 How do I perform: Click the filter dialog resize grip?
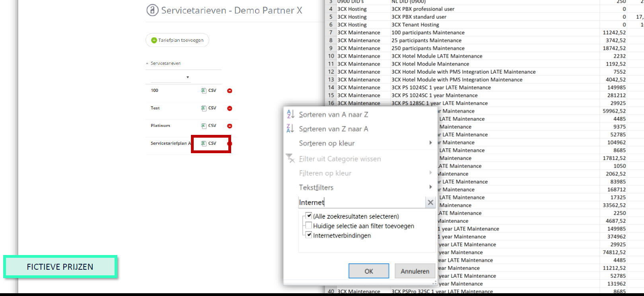(434, 283)
